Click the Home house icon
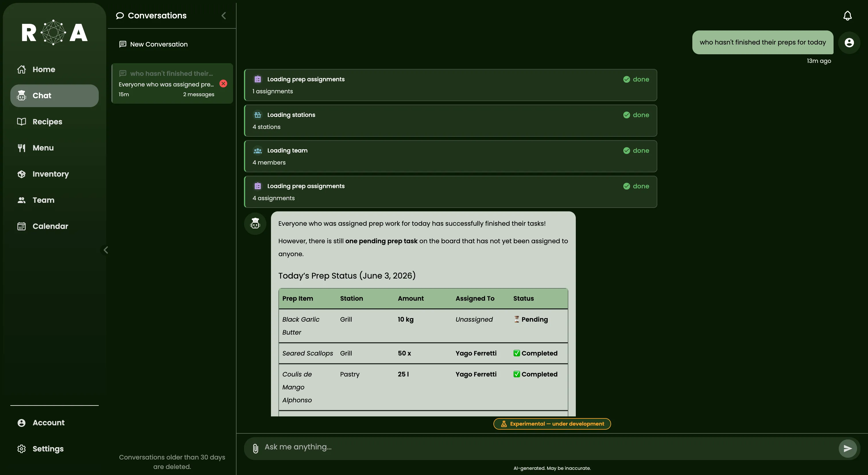Image resolution: width=868 pixels, height=475 pixels. coord(22,69)
